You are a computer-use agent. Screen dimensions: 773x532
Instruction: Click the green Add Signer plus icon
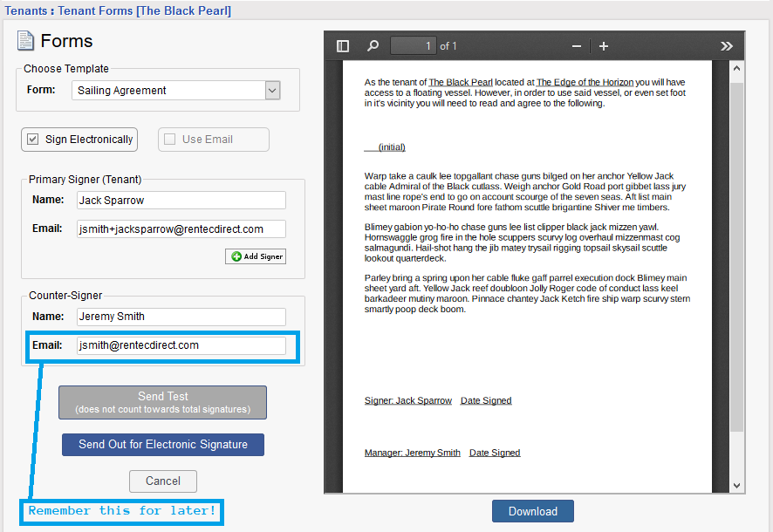(236, 256)
